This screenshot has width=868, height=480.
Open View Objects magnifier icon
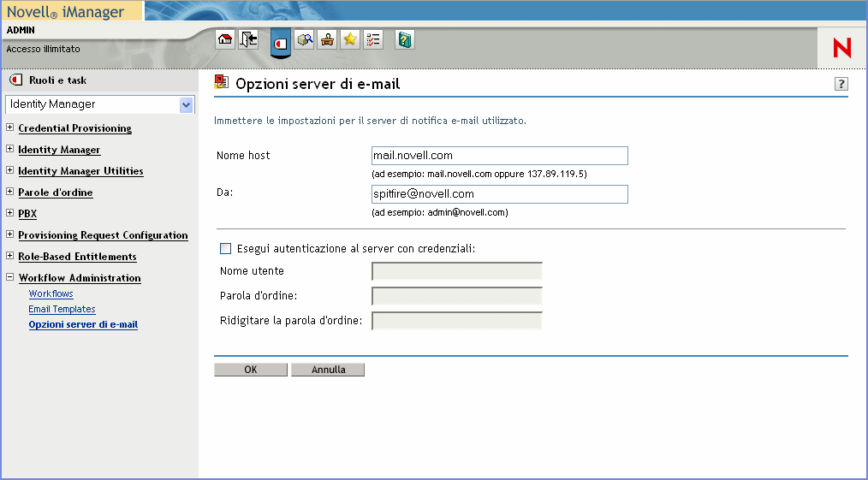pyautogui.click(x=305, y=39)
